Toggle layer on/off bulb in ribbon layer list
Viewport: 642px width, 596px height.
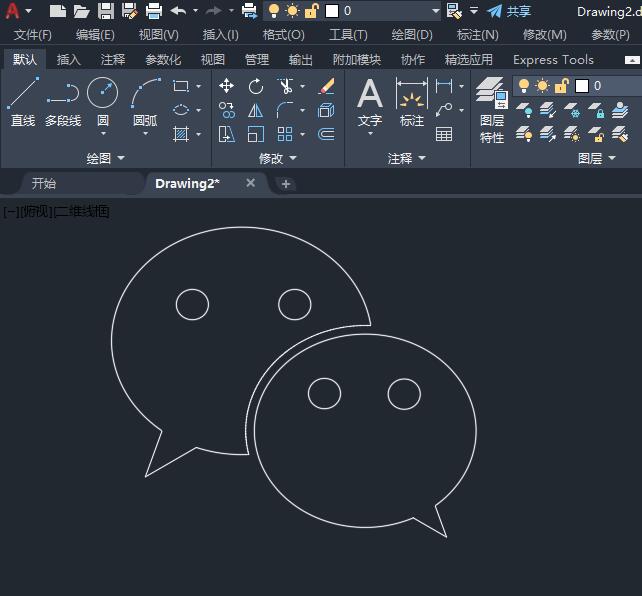524,86
